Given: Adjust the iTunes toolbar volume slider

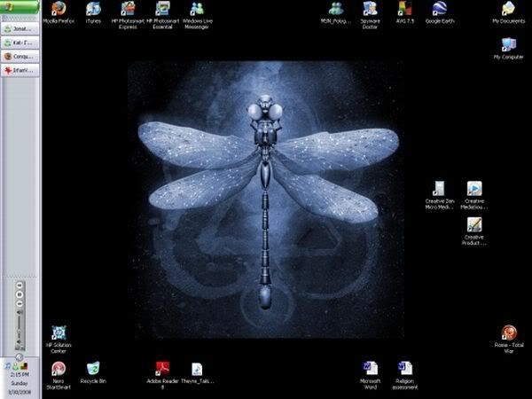Looking at the screenshot, I should tap(20, 327).
